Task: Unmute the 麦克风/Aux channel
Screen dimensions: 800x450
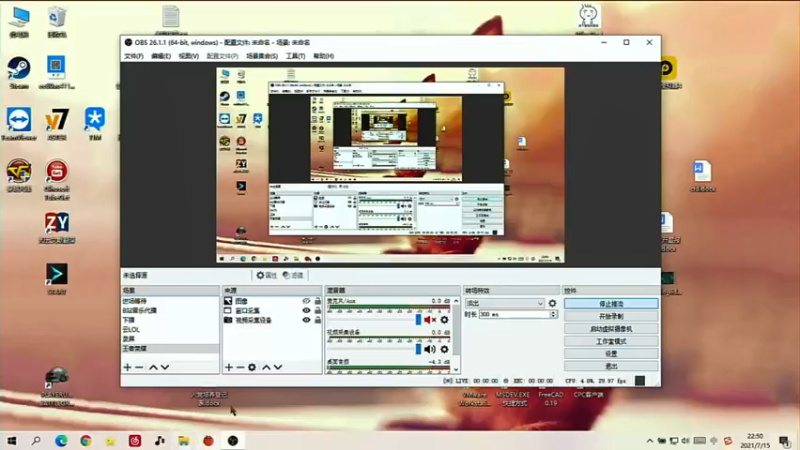Action: [430, 320]
